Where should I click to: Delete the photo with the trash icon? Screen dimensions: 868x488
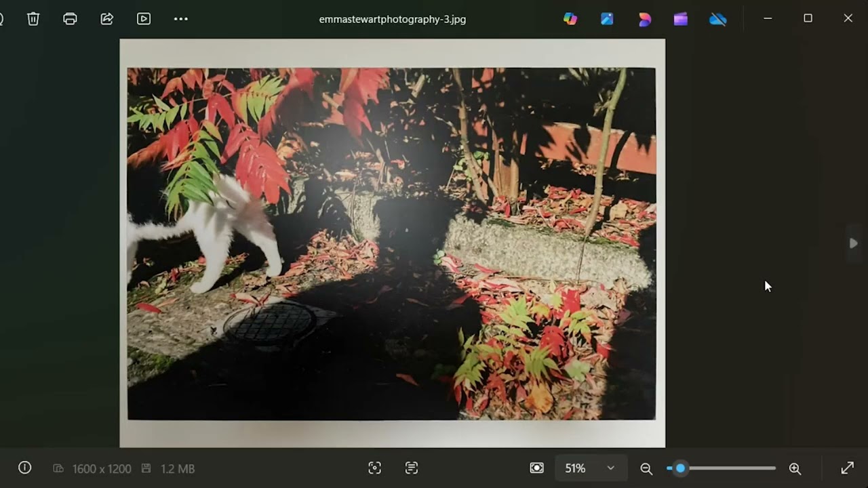tap(33, 19)
